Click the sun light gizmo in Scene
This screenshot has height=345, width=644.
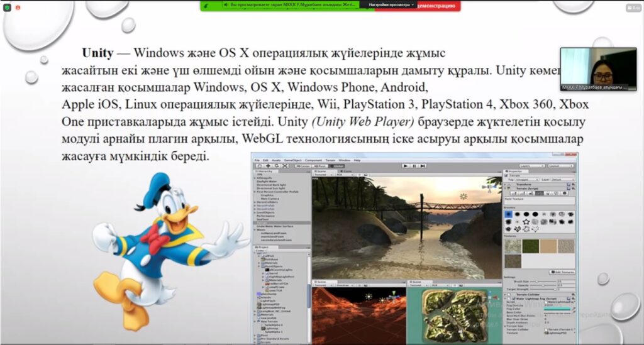point(464,197)
